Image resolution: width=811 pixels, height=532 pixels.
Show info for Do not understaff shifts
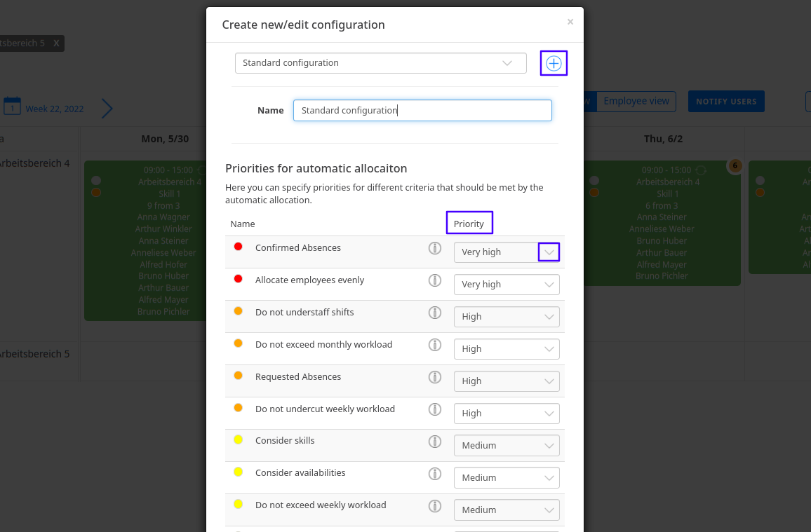tap(435, 313)
